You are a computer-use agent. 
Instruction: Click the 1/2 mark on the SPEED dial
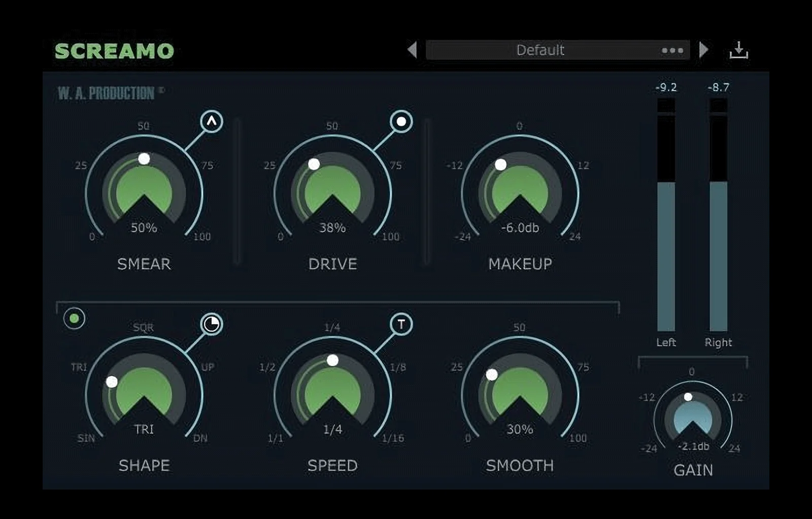point(267,367)
